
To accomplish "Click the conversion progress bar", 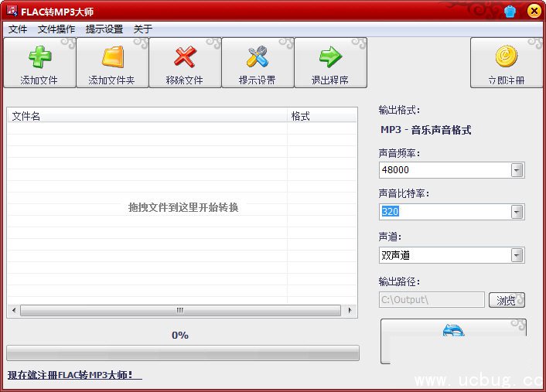I will [183, 353].
